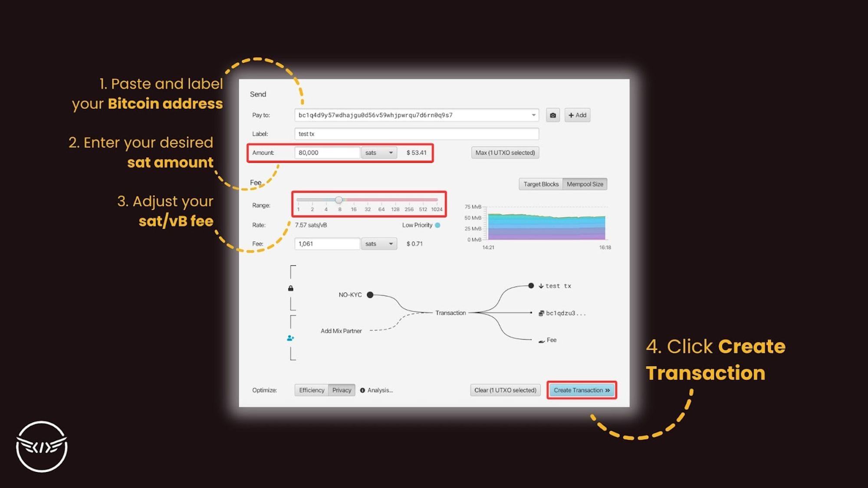The image size is (868, 488).
Task: Click the Mempool Size chart toggle icon
Action: (584, 183)
